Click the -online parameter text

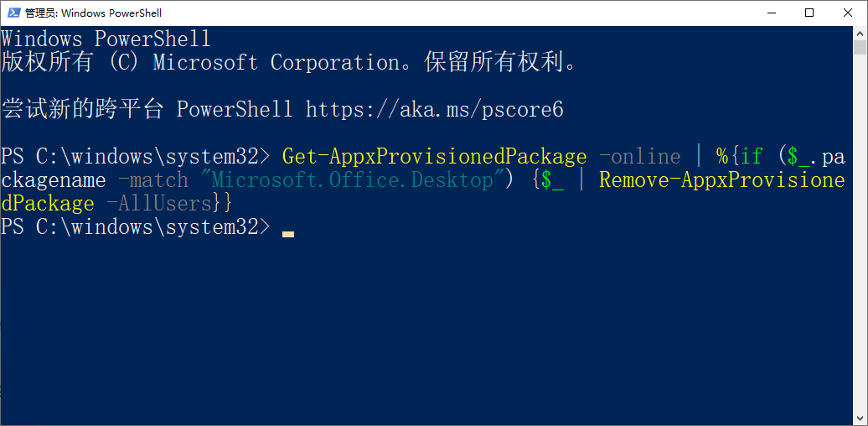(x=640, y=157)
